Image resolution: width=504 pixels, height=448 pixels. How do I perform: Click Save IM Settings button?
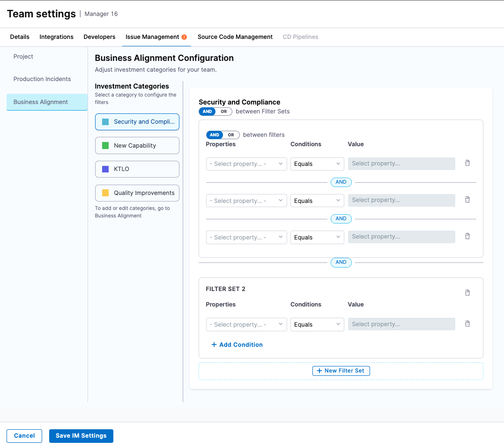click(81, 436)
